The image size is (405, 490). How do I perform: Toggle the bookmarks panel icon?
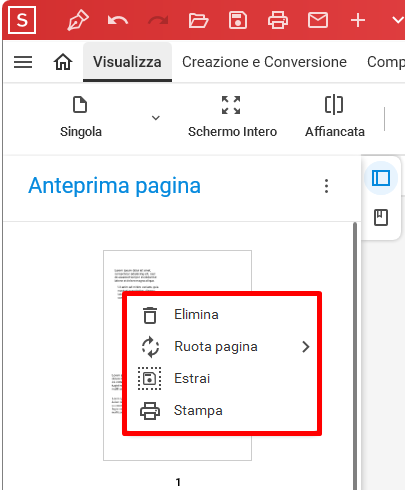click(x=381, y=218)
